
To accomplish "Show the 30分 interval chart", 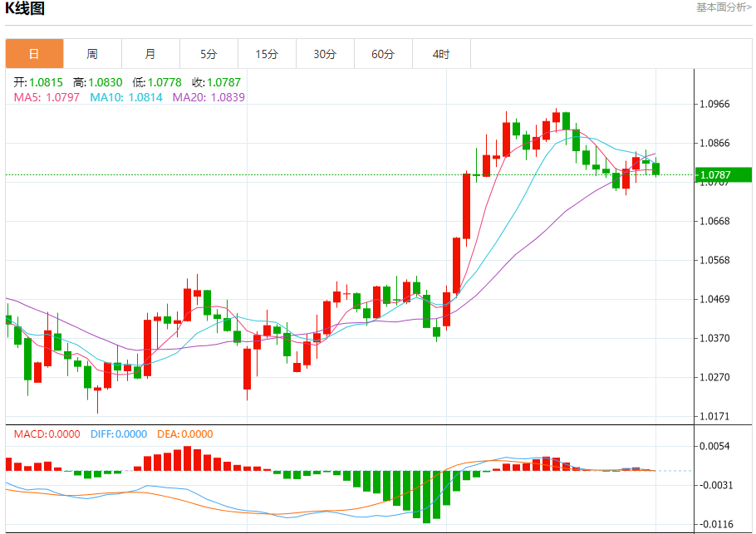I will [x=325, y=54].
